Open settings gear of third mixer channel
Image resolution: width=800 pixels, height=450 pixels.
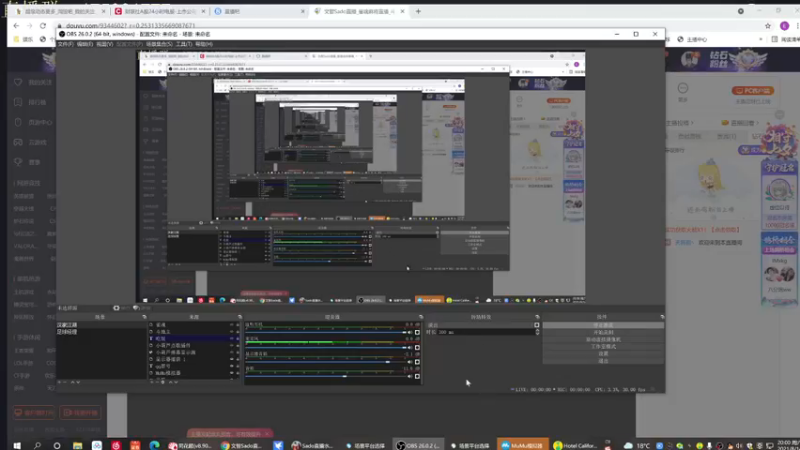tap(417, 362)
